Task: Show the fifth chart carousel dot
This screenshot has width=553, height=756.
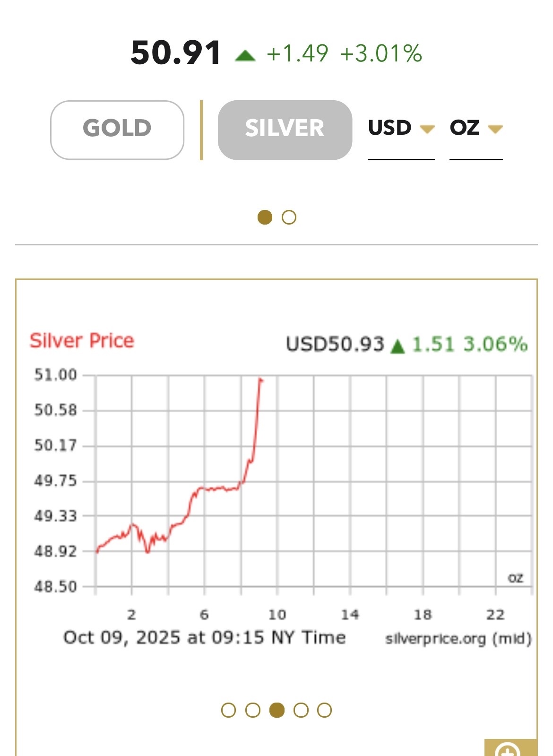Action: (x=325, y=710)
